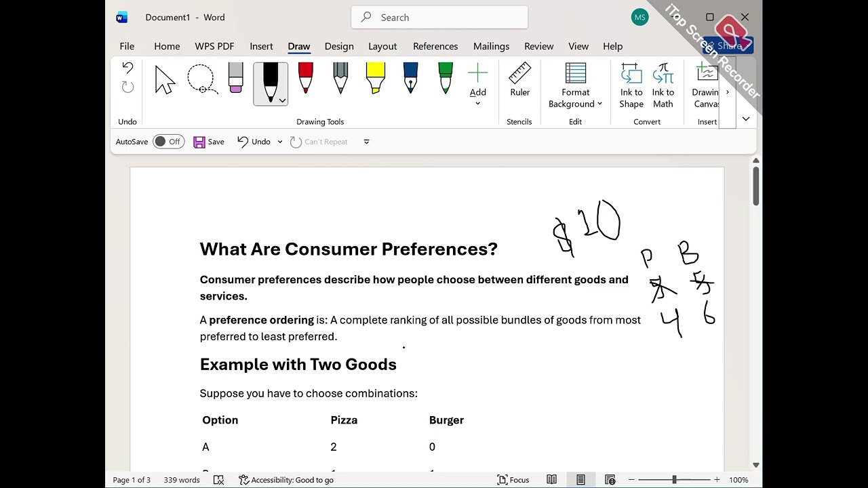Viewport: 868px width, 488px height.
Task: Open the Draw tab
Action: coord(299,46)
